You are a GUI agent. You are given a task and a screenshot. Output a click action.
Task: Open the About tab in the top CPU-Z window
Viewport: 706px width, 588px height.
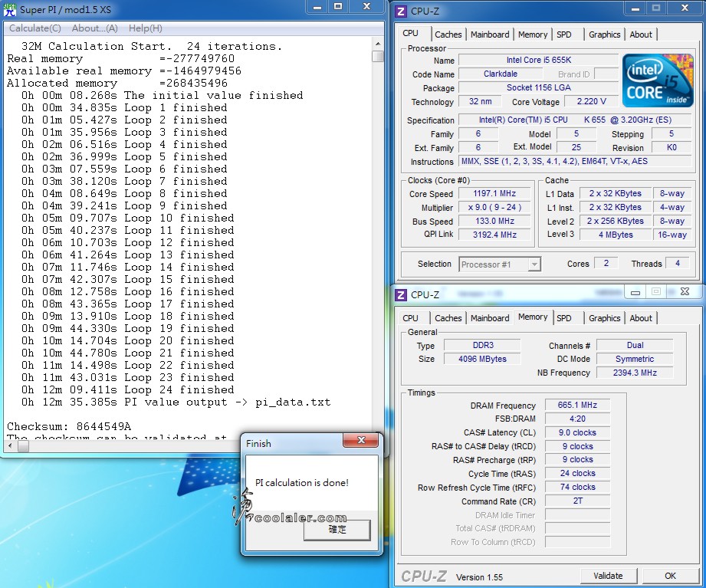pos(641,34)
